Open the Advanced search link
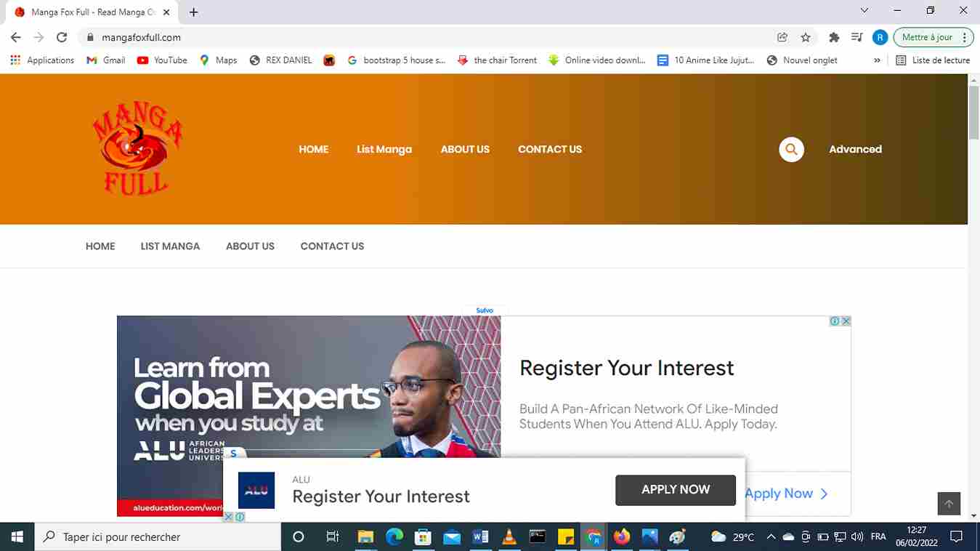The height and width of the screenshot is (551, 980). (x=855, y=149)
